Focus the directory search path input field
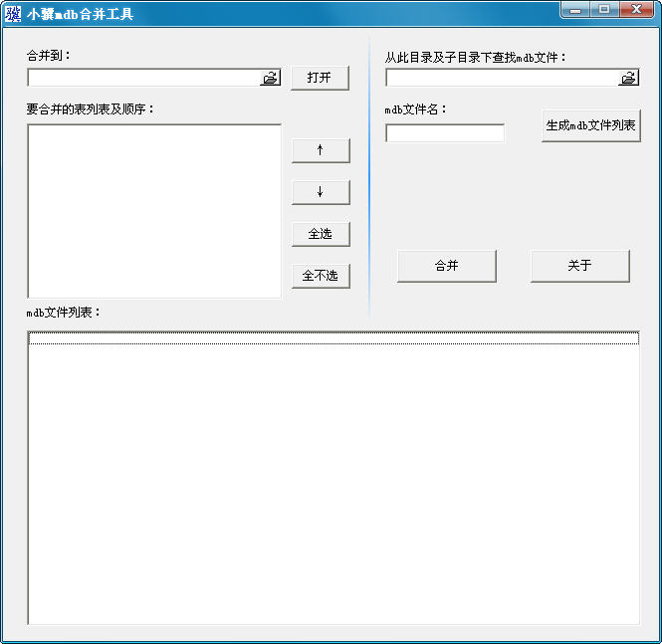This screenshot has height=644, width=662. click(x=501, y=78)
